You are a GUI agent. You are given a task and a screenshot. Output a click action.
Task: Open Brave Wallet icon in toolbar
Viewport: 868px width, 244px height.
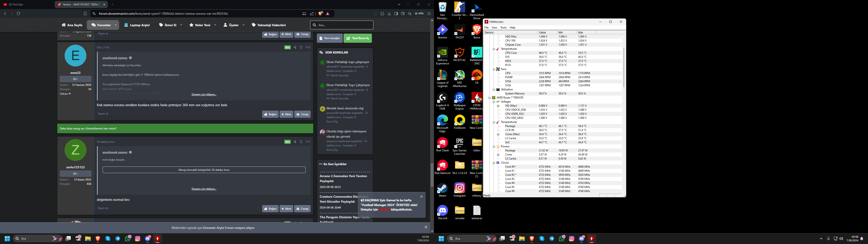tap(403, 14)
